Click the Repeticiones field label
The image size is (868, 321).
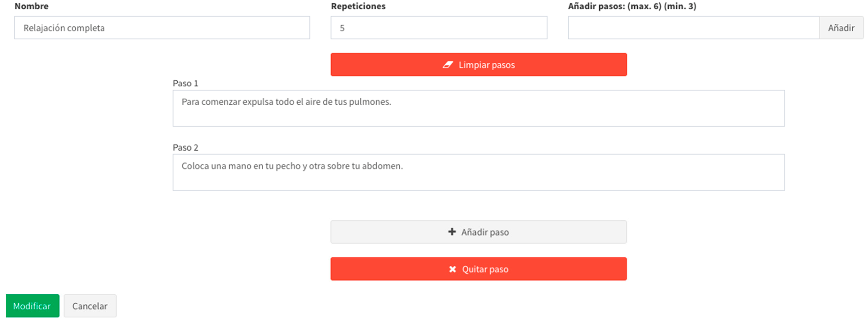coord(358,6)
